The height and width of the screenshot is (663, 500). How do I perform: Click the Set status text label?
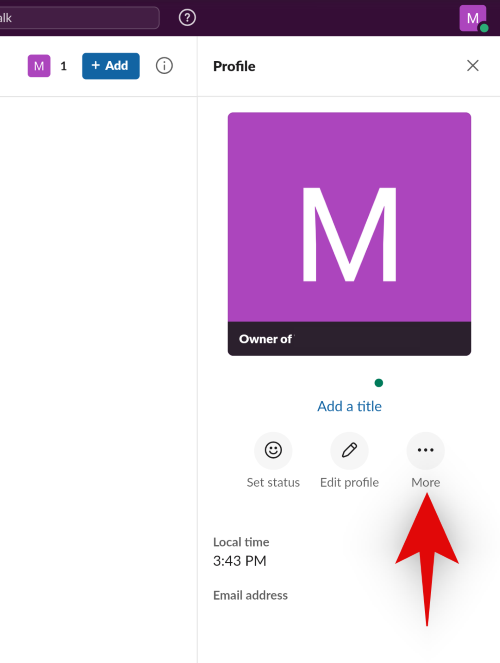pyautogui.click(x=273, y=482)
